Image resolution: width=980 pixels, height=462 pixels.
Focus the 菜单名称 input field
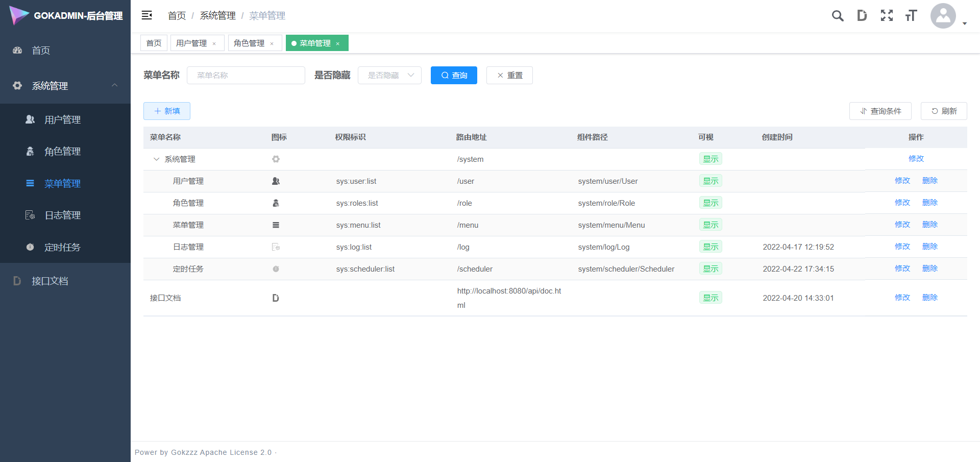coord(246,76)
